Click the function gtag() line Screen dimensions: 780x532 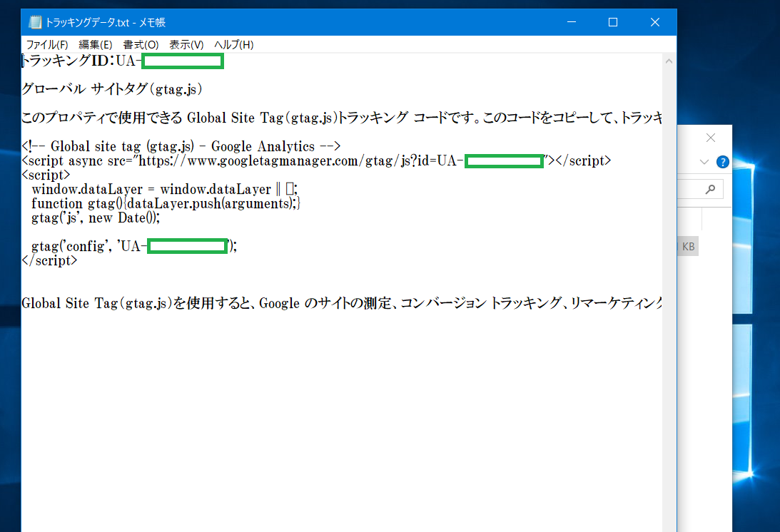(x=166, y=203)
